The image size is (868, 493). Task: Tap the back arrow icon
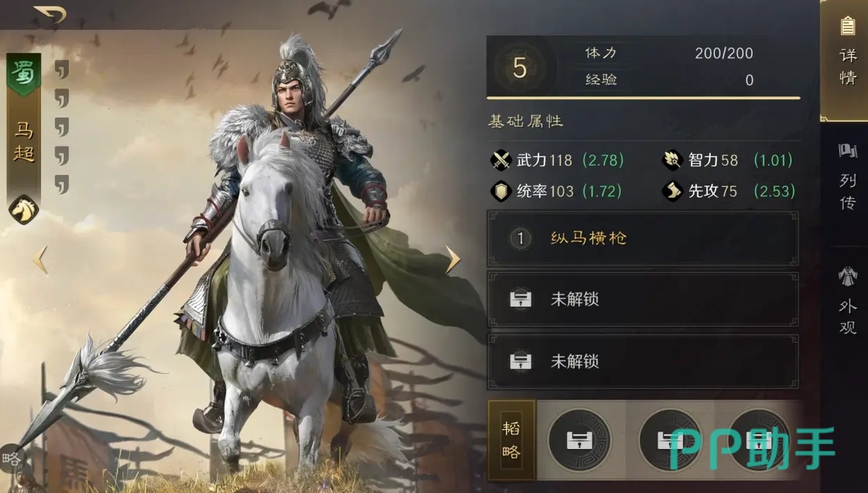(x=51, y=14)
